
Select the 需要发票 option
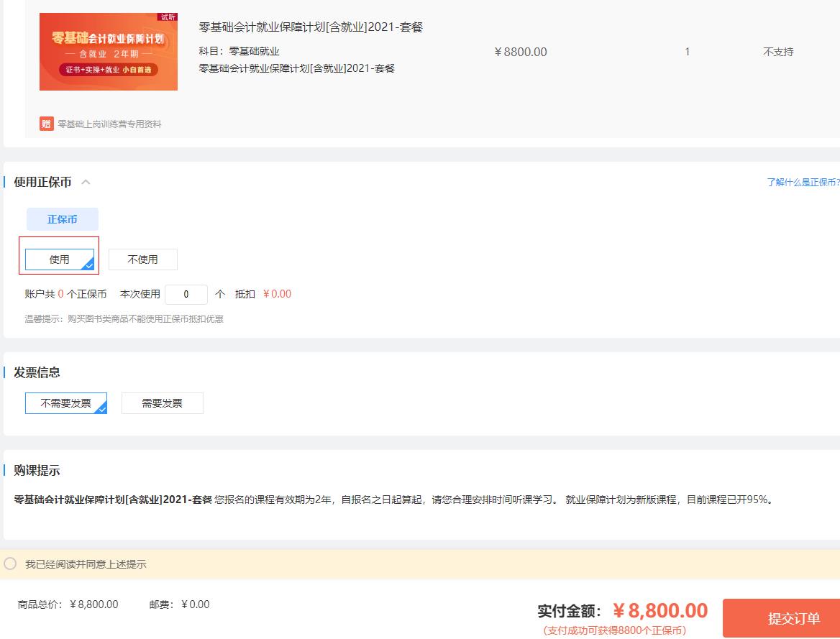pyautogui.click(x=162, y=403)
